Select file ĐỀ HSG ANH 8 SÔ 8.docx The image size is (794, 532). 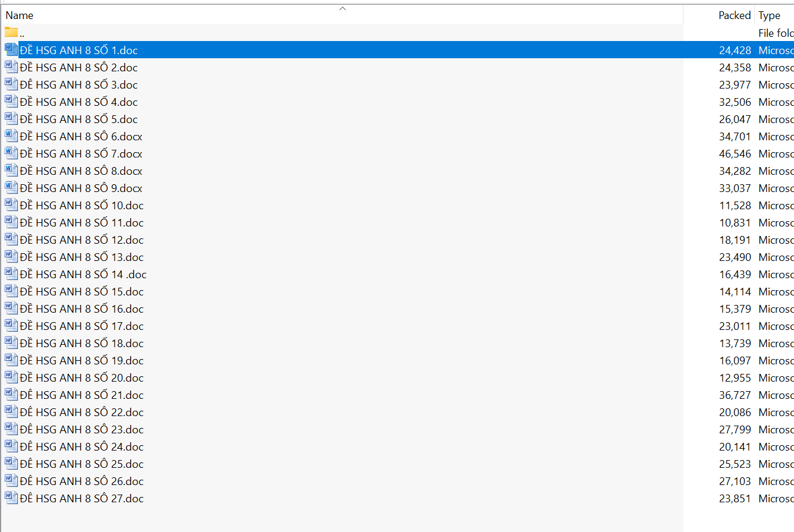coord(81,171)
